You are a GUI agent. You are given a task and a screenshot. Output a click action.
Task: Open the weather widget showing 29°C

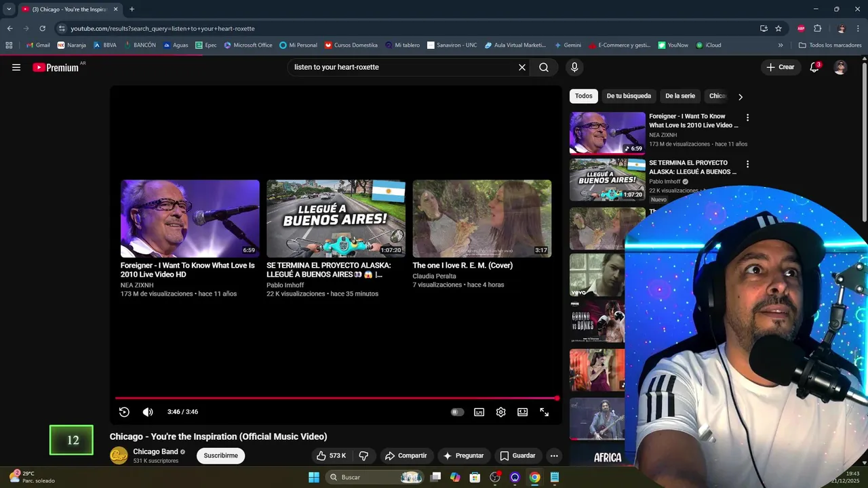[x=32, y=477]
